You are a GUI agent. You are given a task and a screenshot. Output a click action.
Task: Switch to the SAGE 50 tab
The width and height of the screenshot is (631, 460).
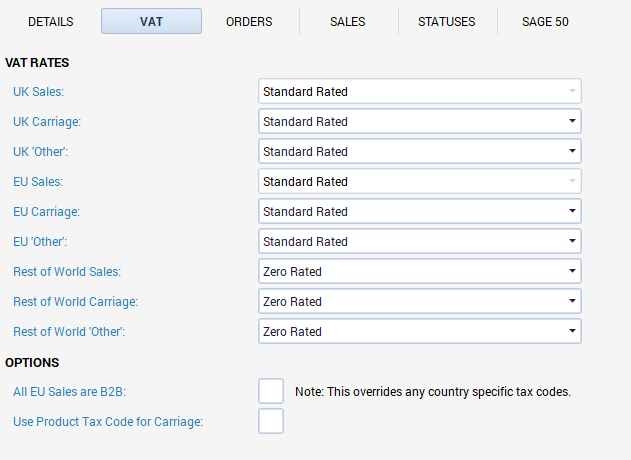545,21
